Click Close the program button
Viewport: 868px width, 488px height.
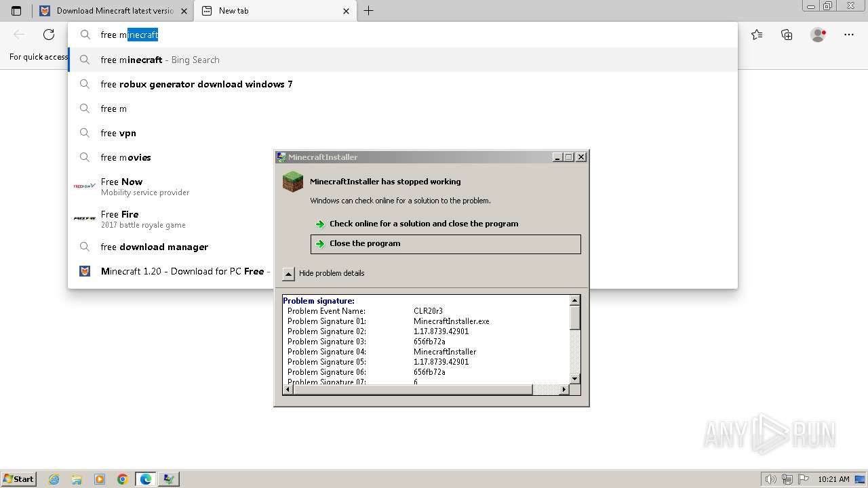click(446, 244)
